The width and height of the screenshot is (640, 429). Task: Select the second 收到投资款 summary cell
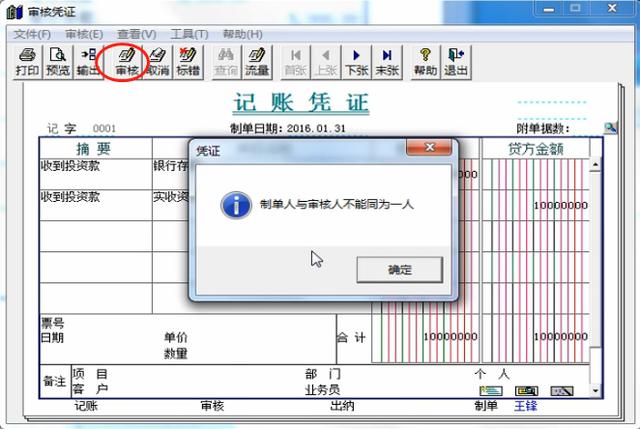[96, 205]
